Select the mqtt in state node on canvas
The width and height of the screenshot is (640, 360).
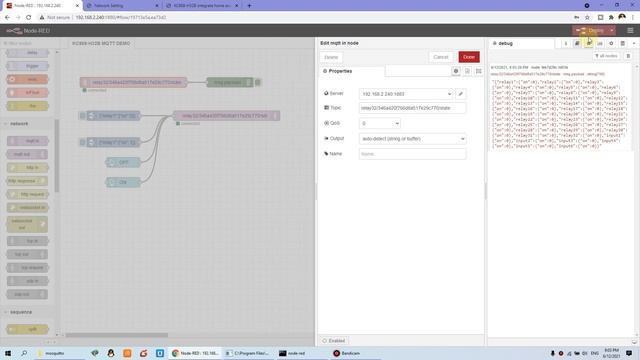tap(133, 82)
